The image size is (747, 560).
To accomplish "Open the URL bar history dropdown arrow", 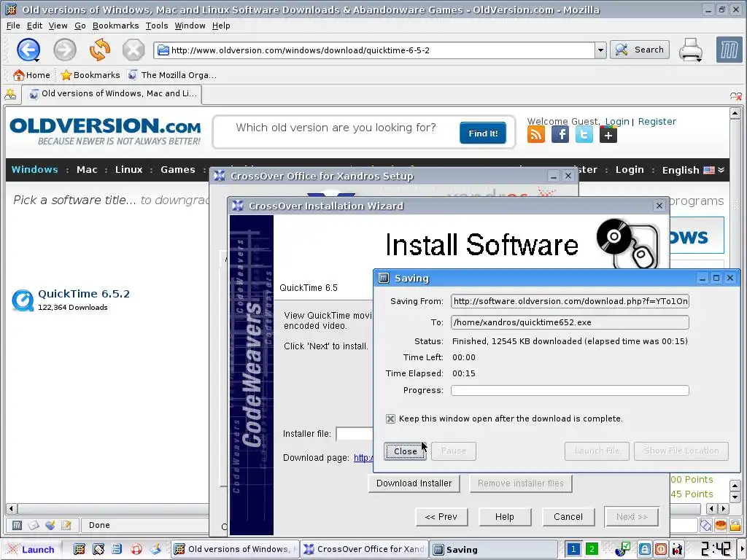I will (600, 50).
